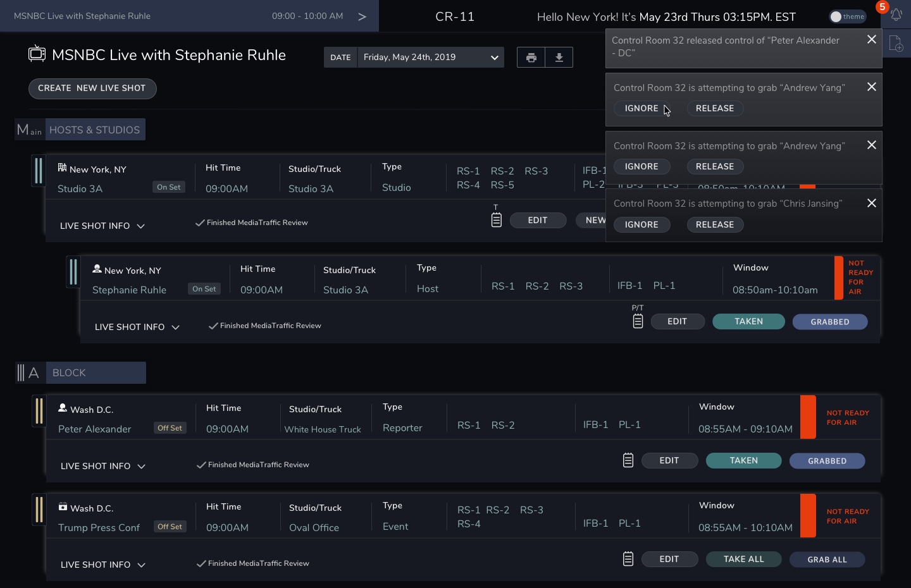This screenshot has height=588, width=911.
Task: Select the Hosts & Studios section tab
Action: 94,130
